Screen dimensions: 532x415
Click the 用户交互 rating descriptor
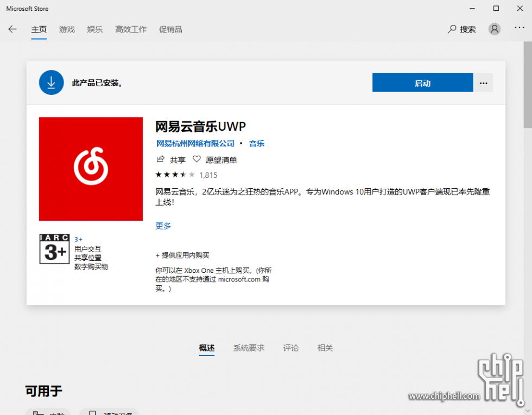click(x=88, y=249)
